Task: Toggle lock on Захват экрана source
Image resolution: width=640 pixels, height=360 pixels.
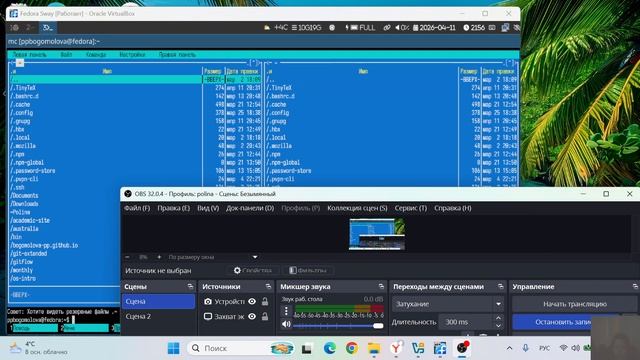Action: click(265, 316)
